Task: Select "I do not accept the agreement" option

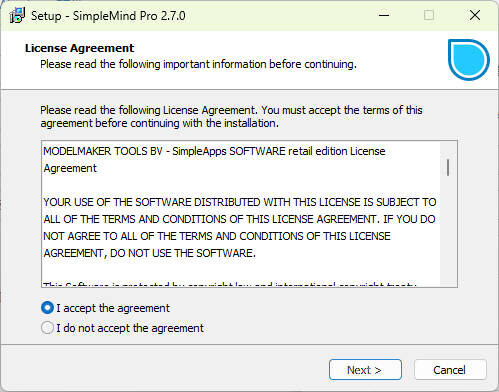Action: 47,328
